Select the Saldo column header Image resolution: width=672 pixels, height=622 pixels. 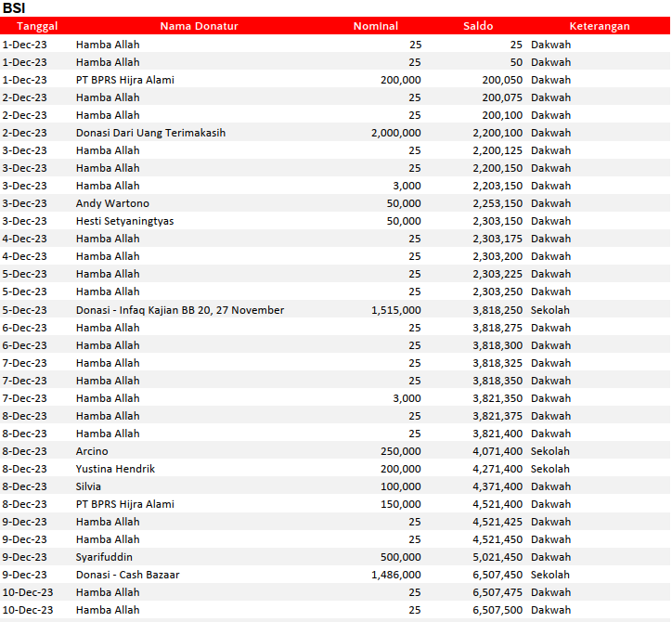pyautogui.click(x=478, y=26)
